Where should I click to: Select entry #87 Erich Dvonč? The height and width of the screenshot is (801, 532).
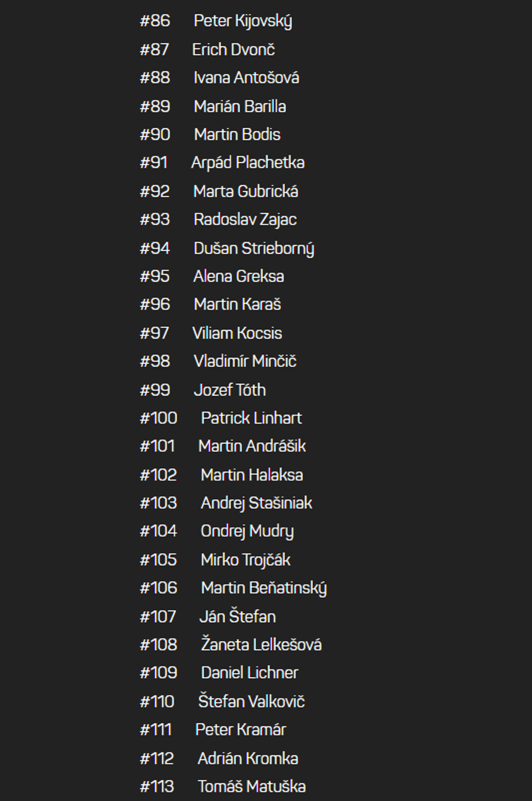[233, 49]
